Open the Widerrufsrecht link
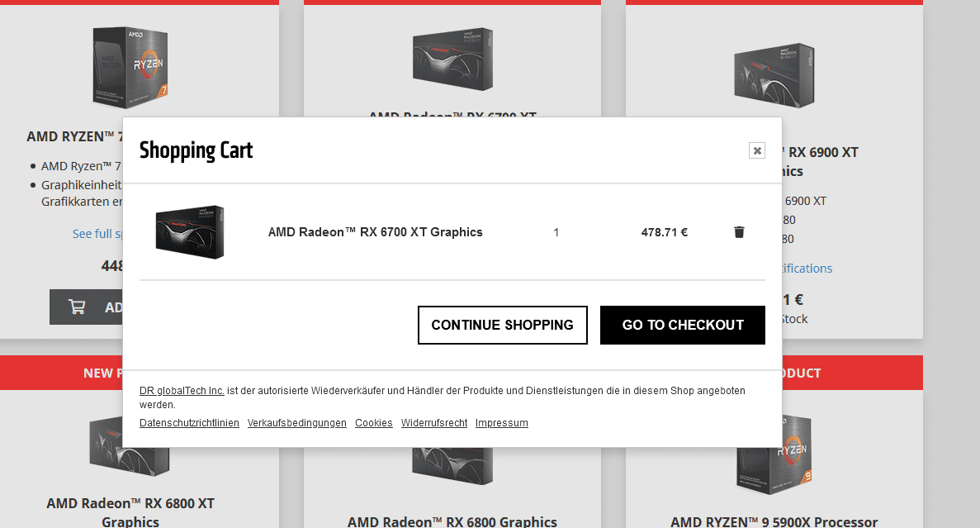The width and height of the screenshot is (980, 528). tap(434, 423)
